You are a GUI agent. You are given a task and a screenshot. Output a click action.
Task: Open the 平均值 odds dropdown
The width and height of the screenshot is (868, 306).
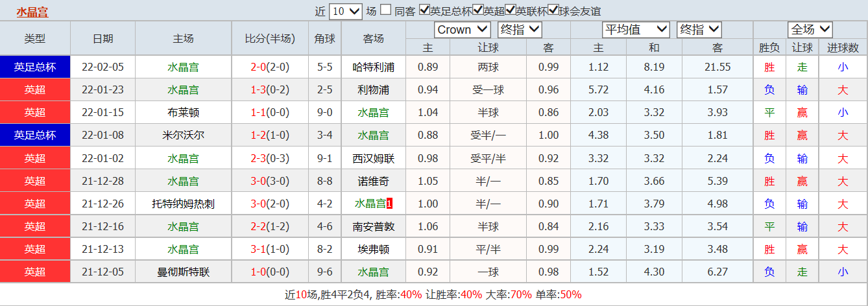[x=636, y=30]
